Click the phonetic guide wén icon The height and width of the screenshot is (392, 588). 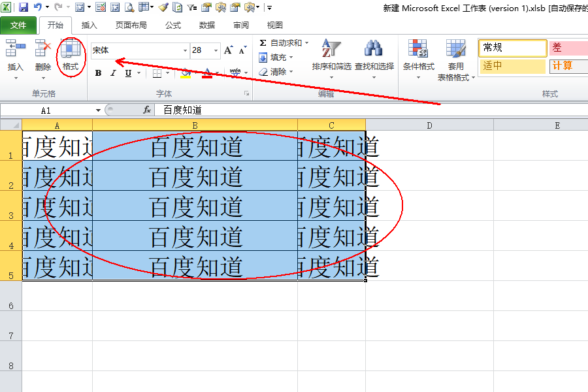[235, 73]
